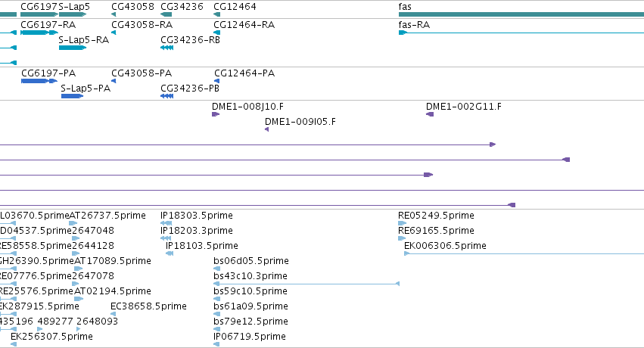This screenshot has height=348, width=644.
Task: Click the AT26737.5prime EST label
Action: [x=107, y=216]
